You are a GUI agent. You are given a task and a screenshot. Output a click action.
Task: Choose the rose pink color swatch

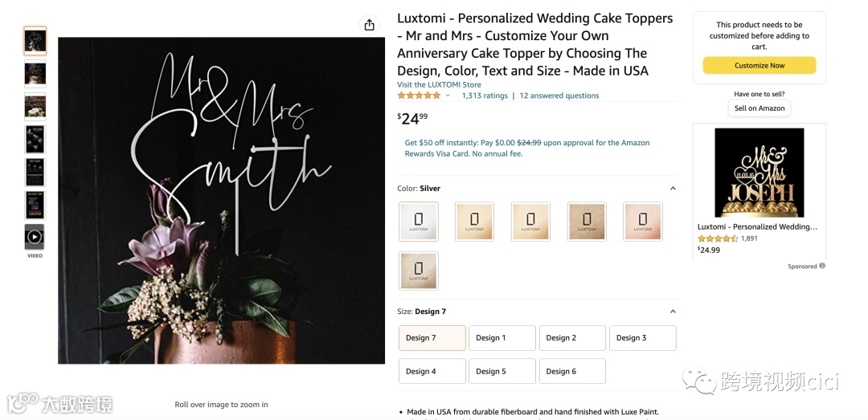(x=643, y=222)
